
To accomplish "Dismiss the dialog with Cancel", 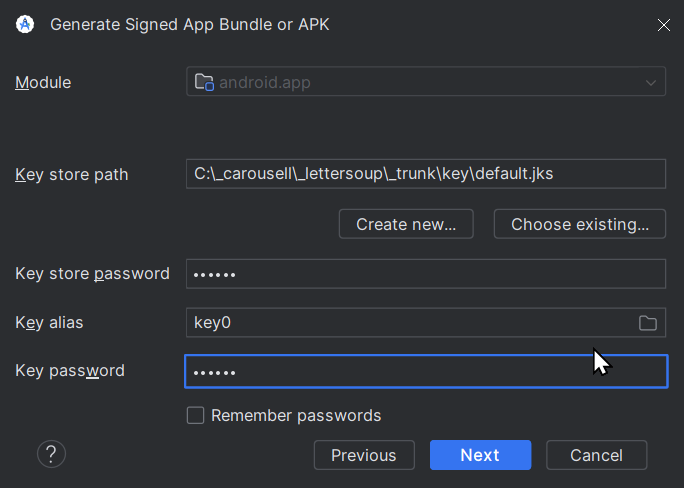I will pyautogui.click(x=596, y=455).
